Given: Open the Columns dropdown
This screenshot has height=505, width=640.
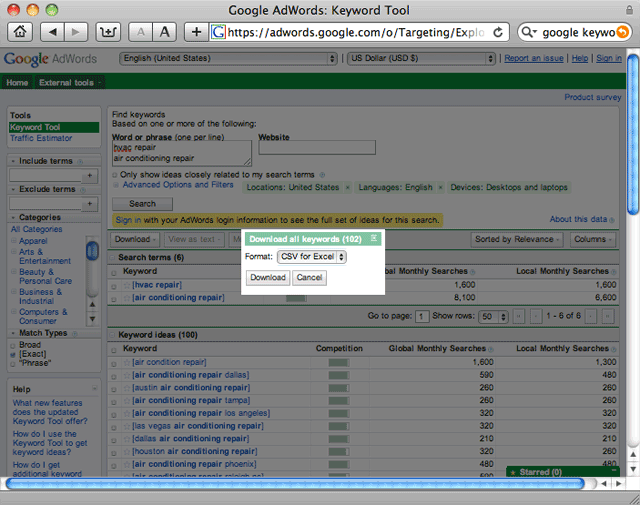Looking at the screenshot, I should click(x=593, y=239).
